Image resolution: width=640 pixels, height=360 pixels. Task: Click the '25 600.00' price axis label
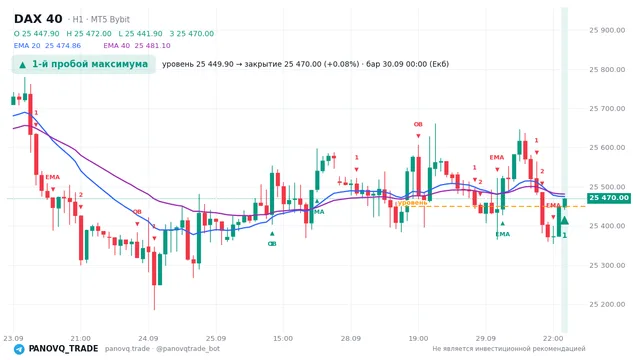pos(607,148)
